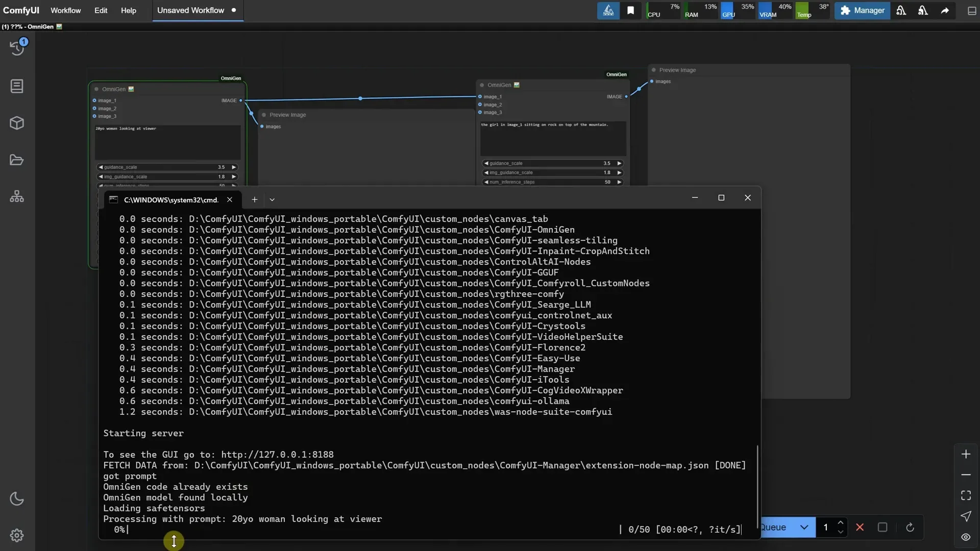Toggle dark theme with the moon icon
The image size is (980, 551).
17,498
